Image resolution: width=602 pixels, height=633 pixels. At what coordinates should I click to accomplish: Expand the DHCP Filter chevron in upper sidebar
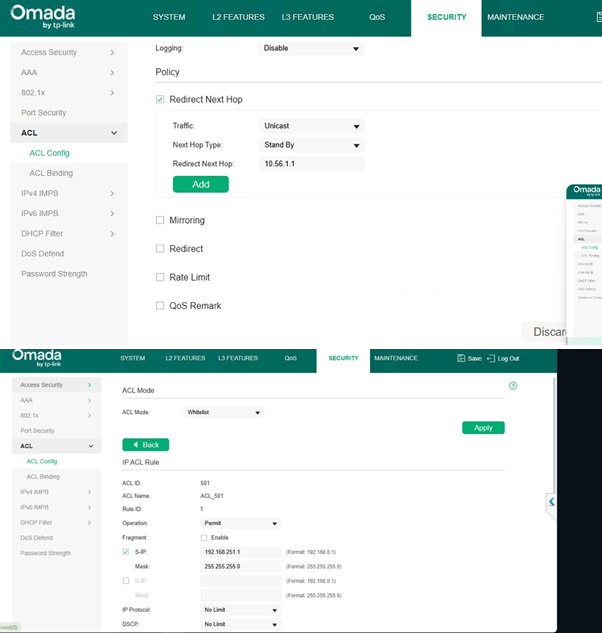click(x=112, y=234)
